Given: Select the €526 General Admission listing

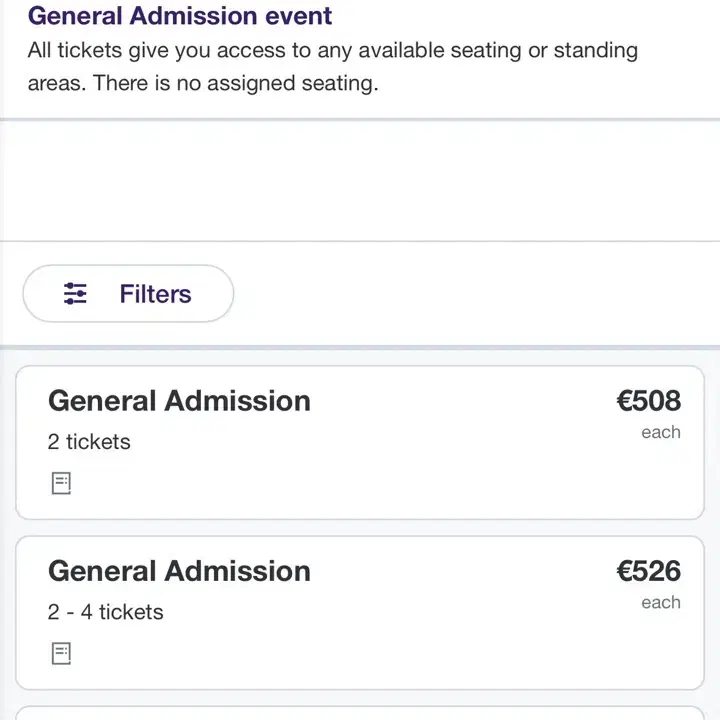Looking at the screenshot, I should [x=360, y=613].
